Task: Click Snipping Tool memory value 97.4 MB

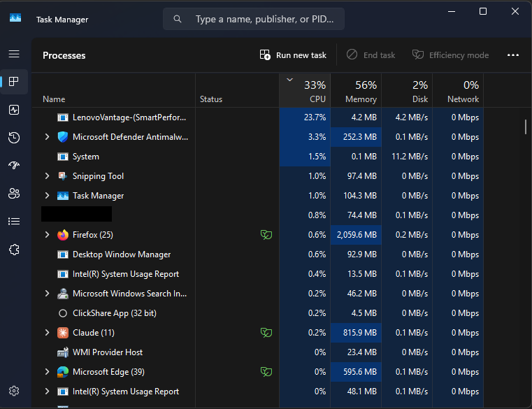Action: pos(361,176)
